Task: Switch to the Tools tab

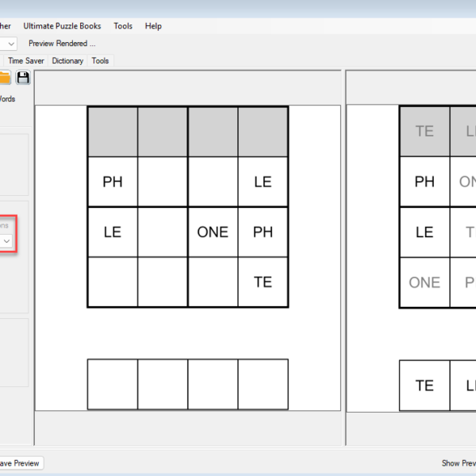Action: pyautogui.click(x=100, y=60)
